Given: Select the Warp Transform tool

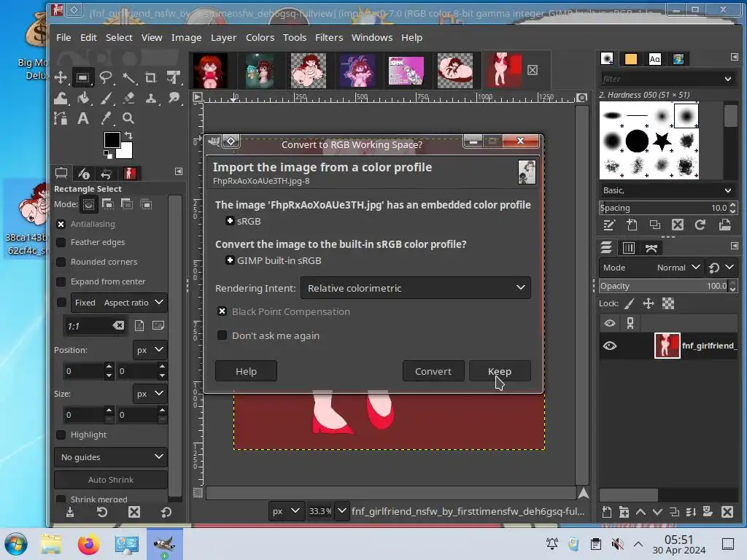Looking at the screenshot, I should [61, 98].
